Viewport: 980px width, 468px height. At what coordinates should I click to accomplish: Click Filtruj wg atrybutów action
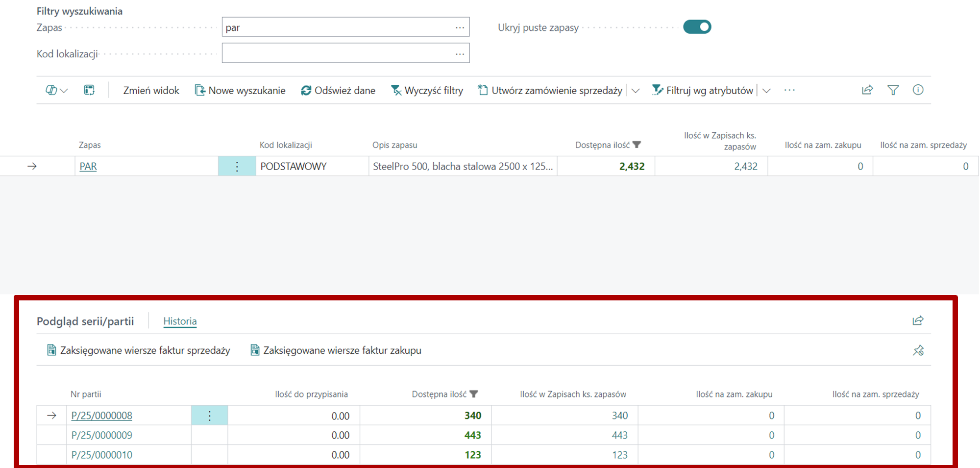[703, 91]
